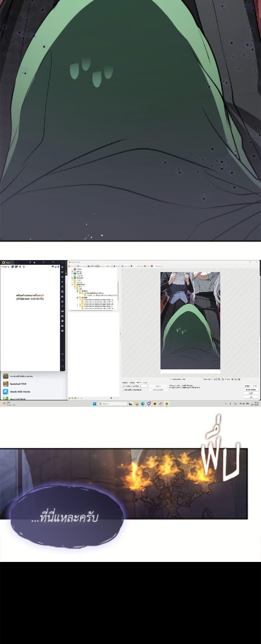Viewport: 261px width, 644px height.
Task: Adjust the thumbnail size slider
Action: (x=111, y=398)
